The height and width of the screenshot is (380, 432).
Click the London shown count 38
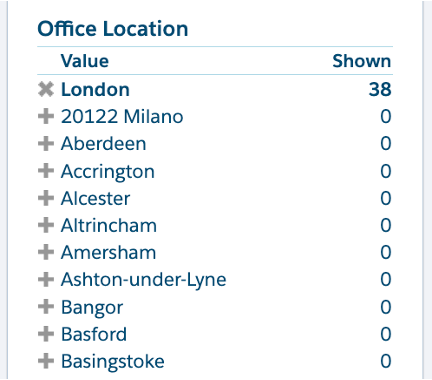tap(380, 90)
